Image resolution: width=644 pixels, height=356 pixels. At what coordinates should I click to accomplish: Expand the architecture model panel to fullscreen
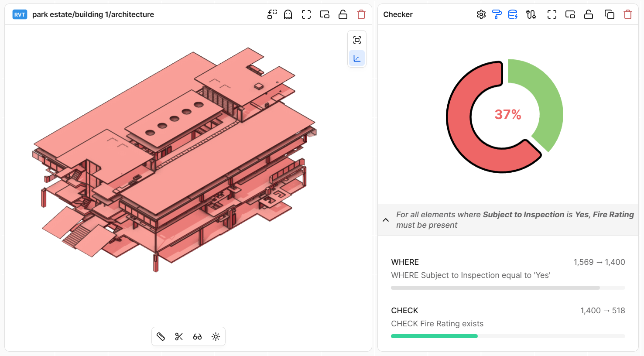pyautogui.click(x=306, y=14)
